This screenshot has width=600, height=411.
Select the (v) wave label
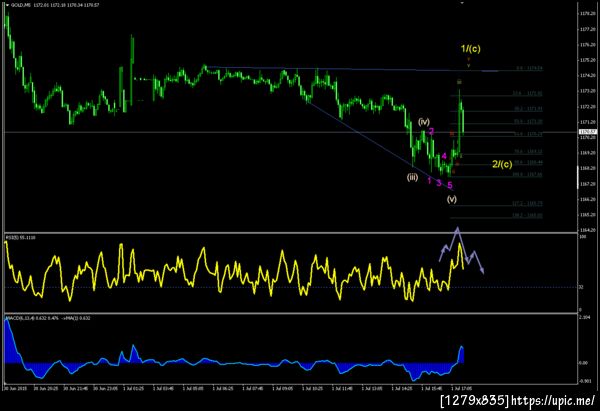[452, 199]
